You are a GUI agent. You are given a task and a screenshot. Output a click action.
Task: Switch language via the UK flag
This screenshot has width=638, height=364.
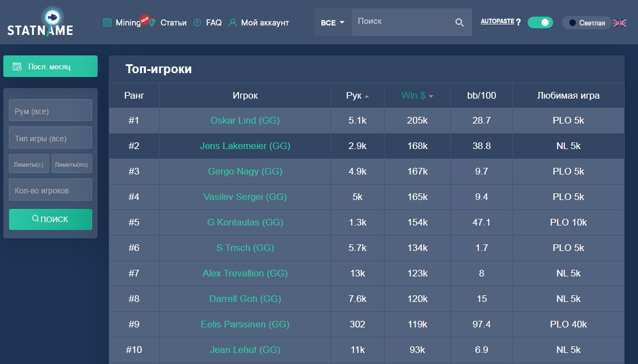[x=620, y=23]
